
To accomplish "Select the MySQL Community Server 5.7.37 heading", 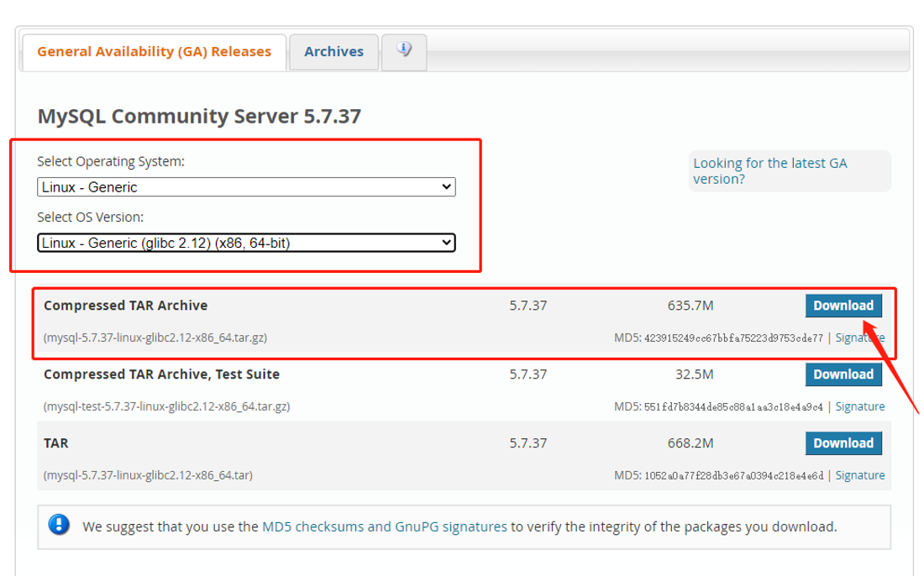I will 199,117.
